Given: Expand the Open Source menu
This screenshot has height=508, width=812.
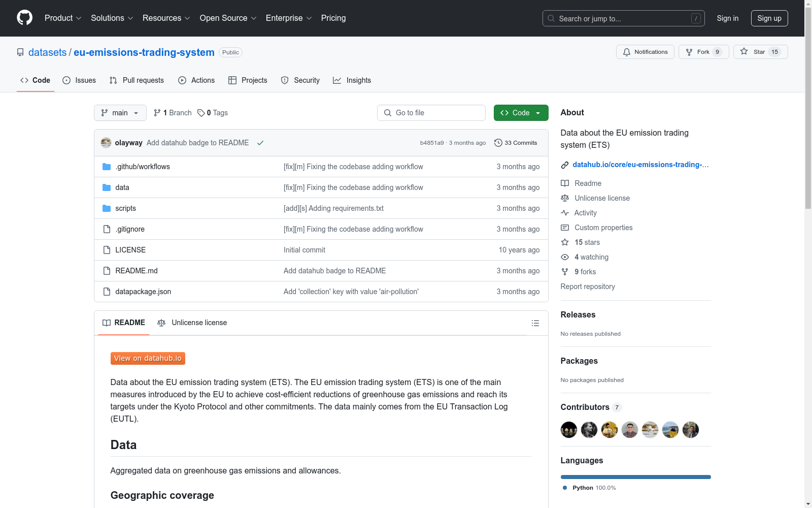Looking at the screenshot, I should coord(228,18).
